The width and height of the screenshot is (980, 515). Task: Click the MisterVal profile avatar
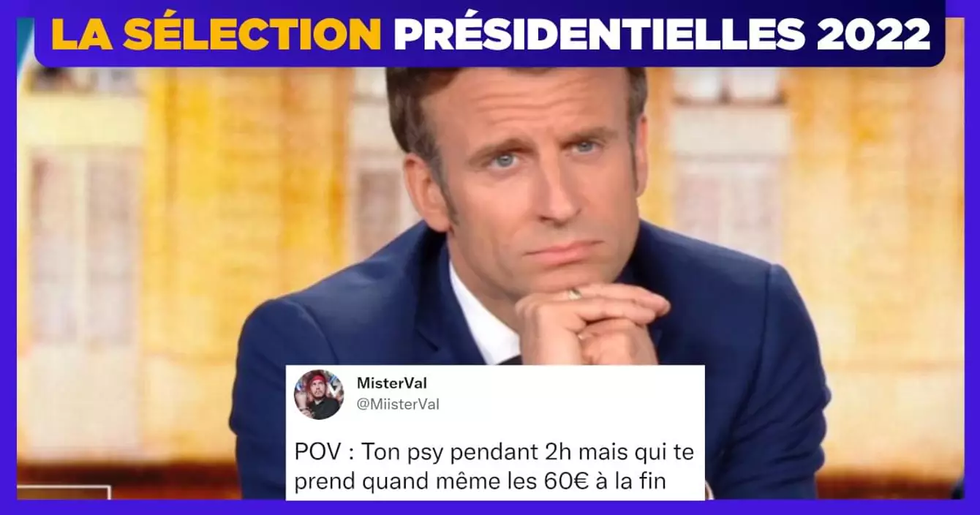[x=319, y=394]
